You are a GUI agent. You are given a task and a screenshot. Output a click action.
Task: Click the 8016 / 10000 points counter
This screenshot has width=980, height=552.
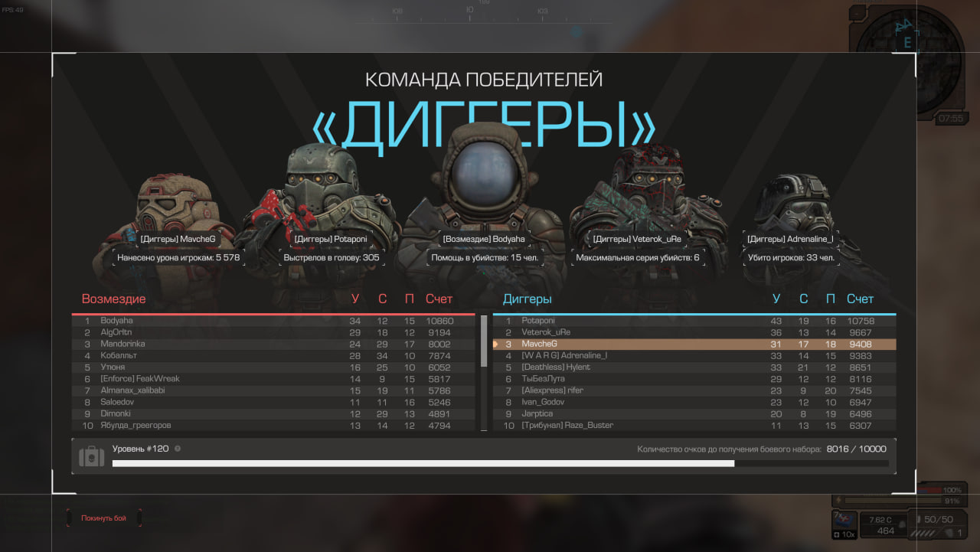(x=856, y=449)
